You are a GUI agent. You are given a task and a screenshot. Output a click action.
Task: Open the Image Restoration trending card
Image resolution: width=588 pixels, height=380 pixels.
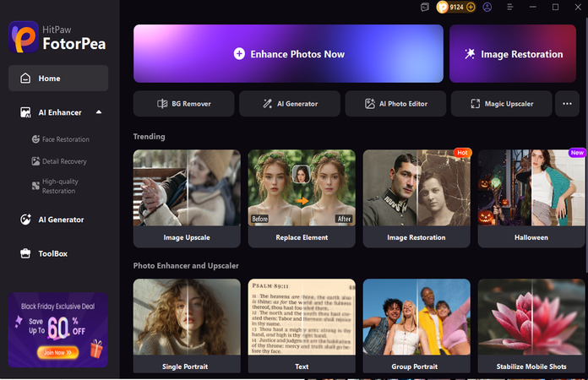[x=416, y=198]
